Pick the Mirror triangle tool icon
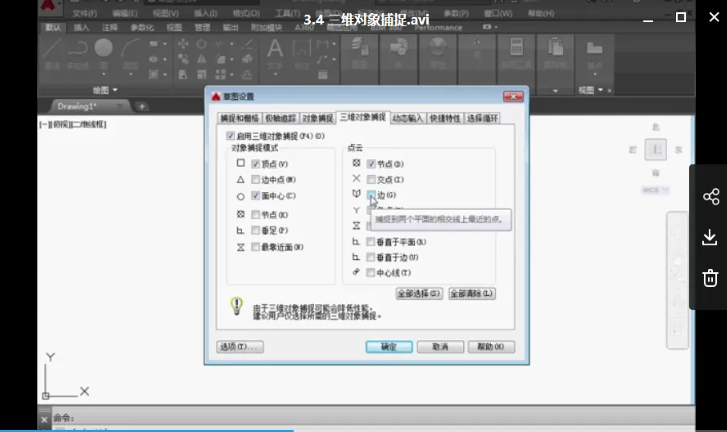This screenshot has width=727, height=432. coord(201,59)
